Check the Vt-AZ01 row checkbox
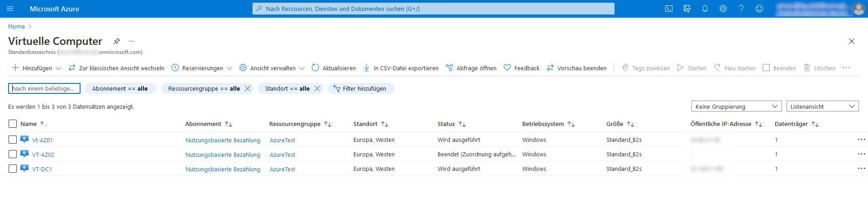Image resolution: width=868 pixels, height=203 pixels. tap(13, 140)
